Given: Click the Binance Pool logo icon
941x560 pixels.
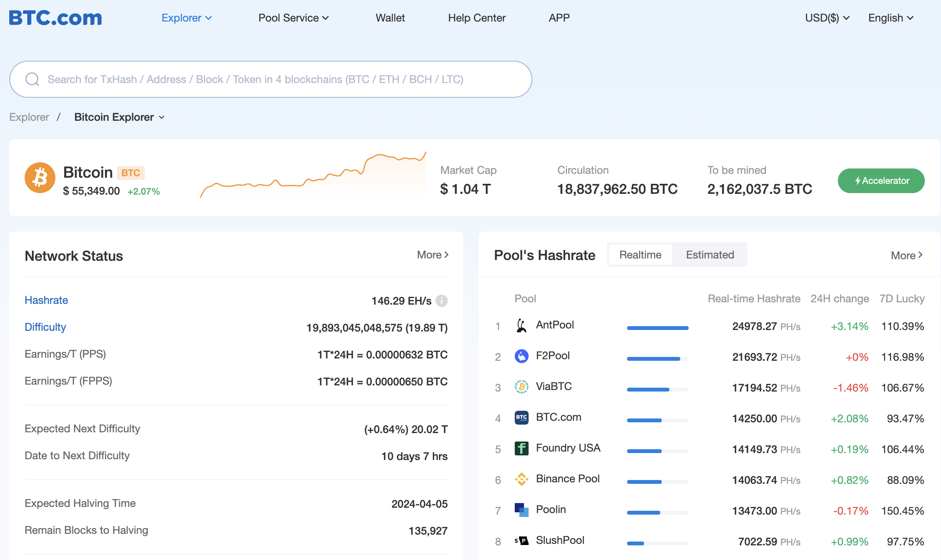Looking at the screenshot, I should pyautogui.click(x=522, y=479).
